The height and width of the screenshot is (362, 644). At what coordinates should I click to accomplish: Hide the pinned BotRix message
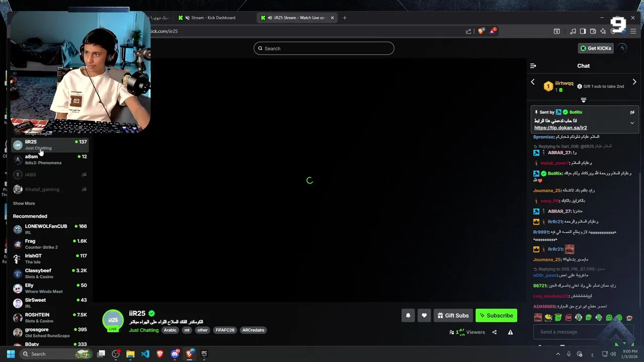click(632, 112)
